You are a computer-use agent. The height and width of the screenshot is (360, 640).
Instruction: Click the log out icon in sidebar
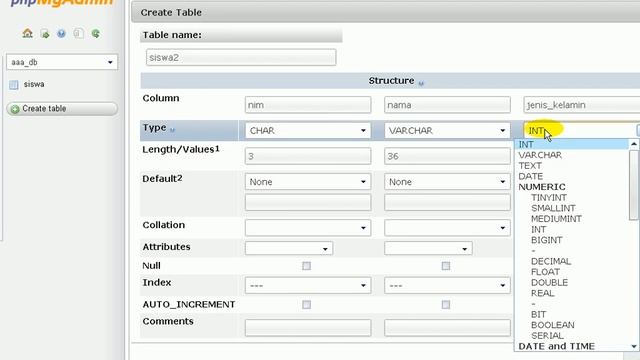[x=45, y=33]
